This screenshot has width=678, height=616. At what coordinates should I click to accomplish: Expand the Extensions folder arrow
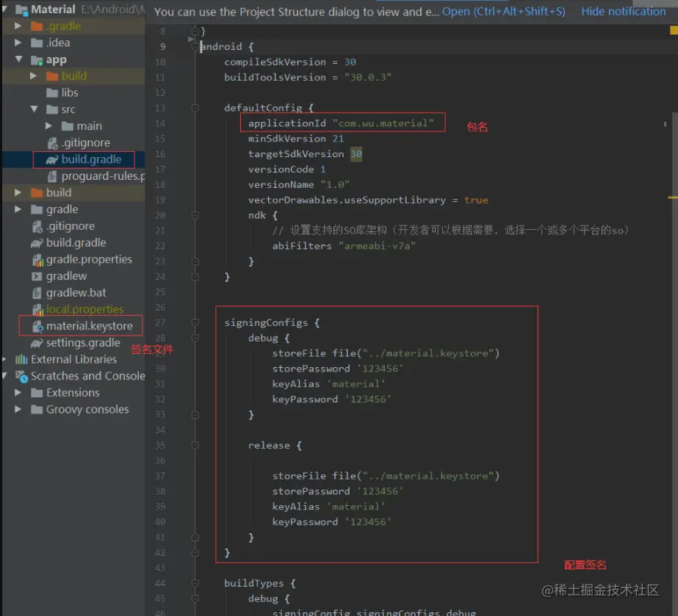pyautogui.click(x=18, y=393)
